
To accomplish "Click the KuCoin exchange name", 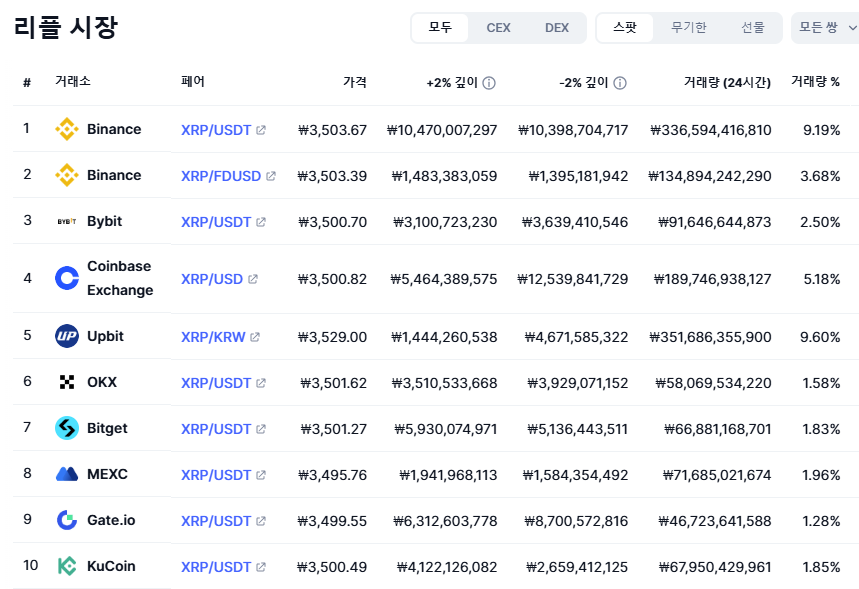I will pyautogui.click(x=111, y=566).
